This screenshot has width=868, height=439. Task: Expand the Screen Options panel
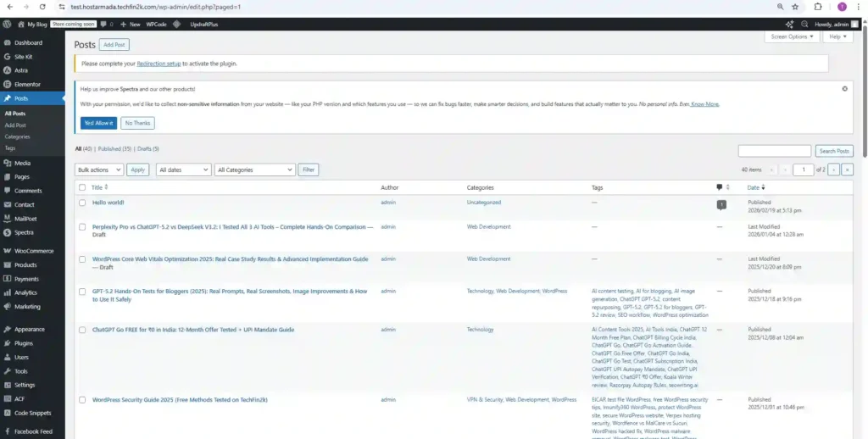(793, 36)
